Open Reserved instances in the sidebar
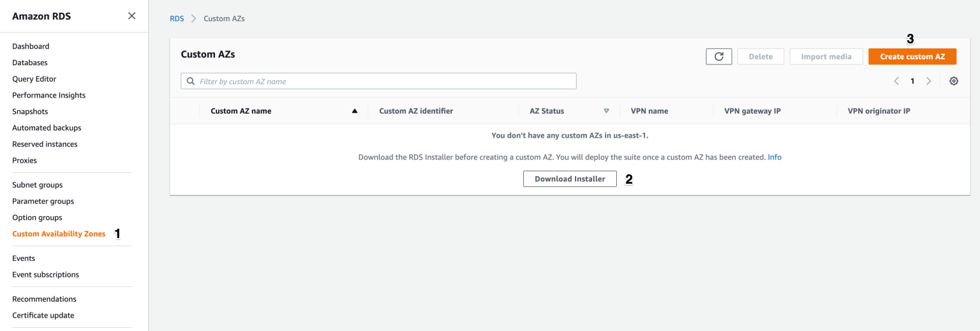This screenshot has width=980, height=331. (x=45, y=144)
